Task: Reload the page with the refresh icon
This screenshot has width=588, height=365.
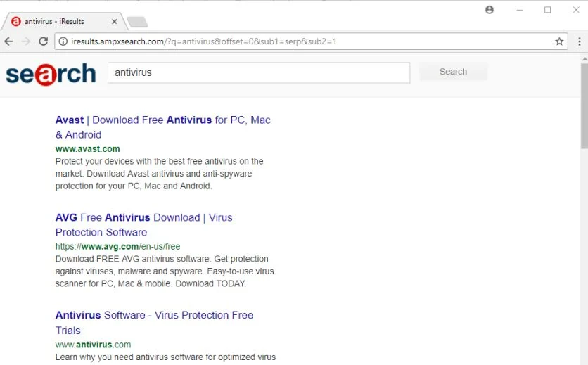Action: tap(44, 41)
